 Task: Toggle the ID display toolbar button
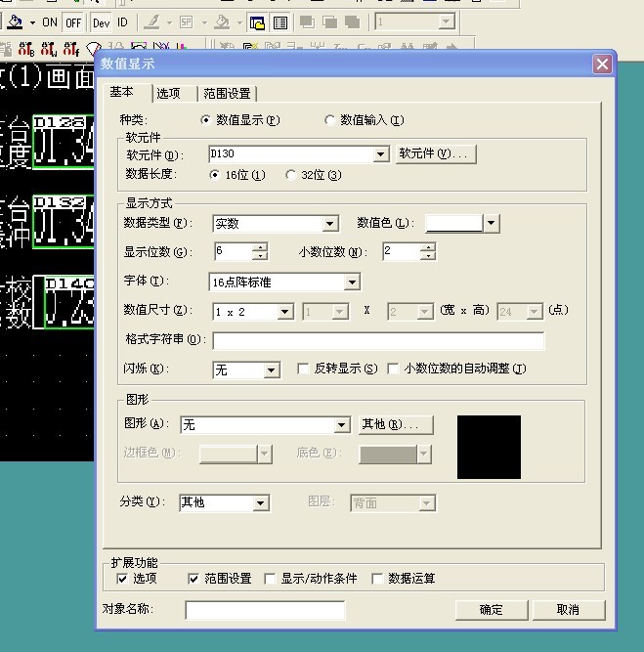122,22
